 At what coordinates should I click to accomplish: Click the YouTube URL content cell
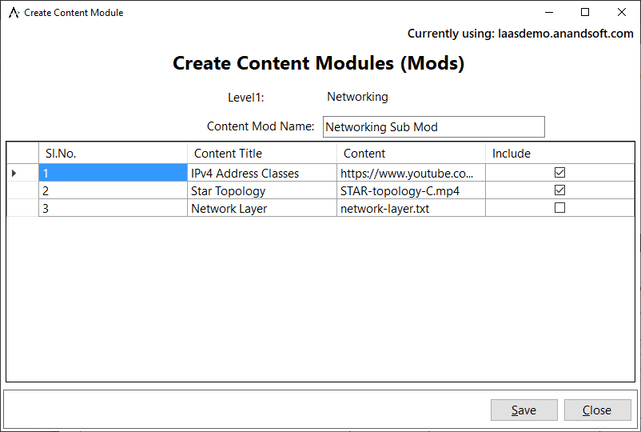pos(411,173)
